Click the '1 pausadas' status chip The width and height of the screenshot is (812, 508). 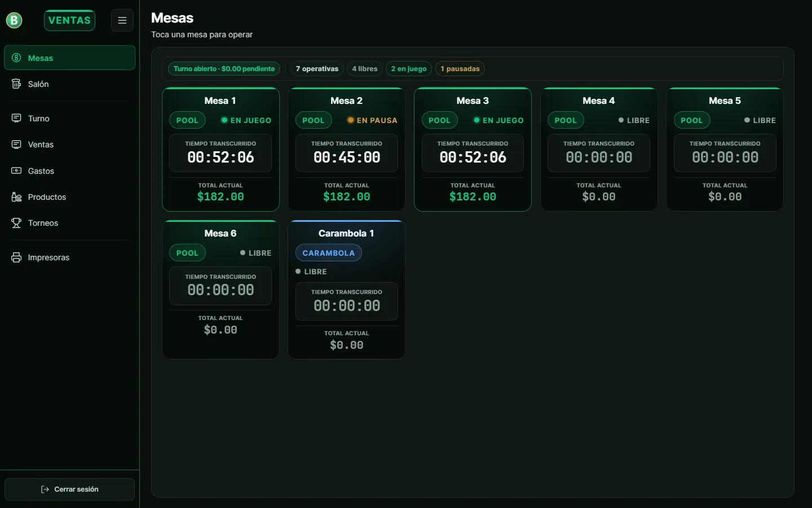coord(460,69)
